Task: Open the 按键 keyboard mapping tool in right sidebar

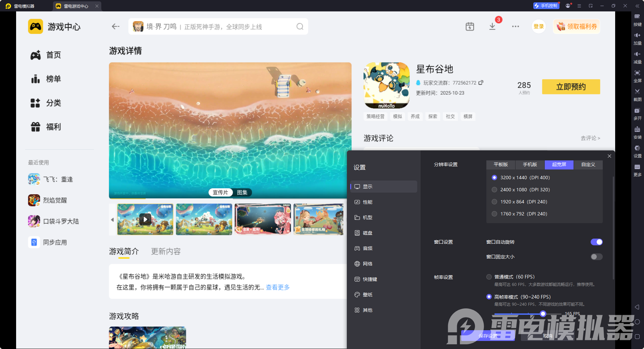Action: coord(637,20)
